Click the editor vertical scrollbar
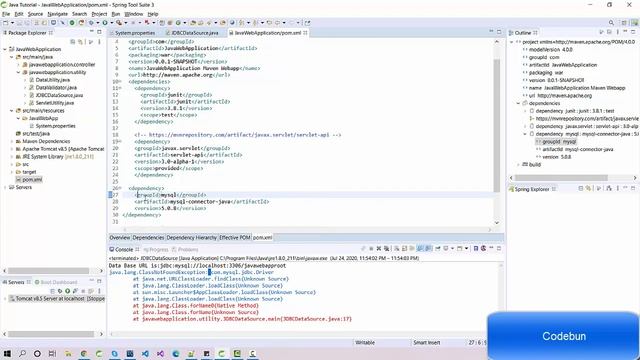The height and width of the screenshot is (360, 640). [497, 126]
